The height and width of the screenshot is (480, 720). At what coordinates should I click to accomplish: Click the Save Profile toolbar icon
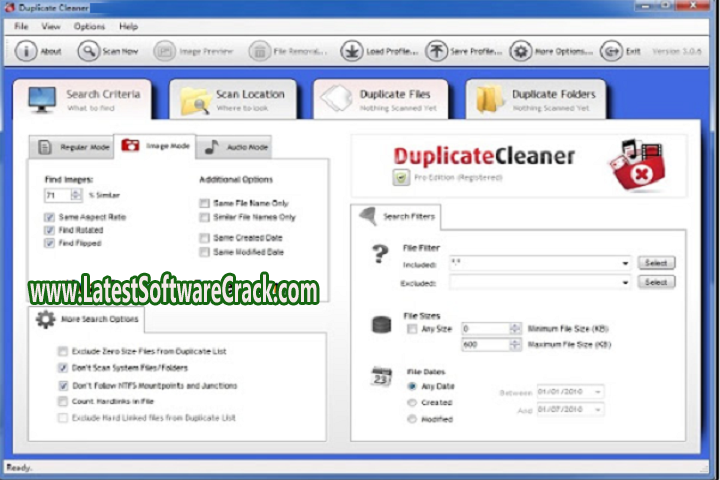[437, 51]
